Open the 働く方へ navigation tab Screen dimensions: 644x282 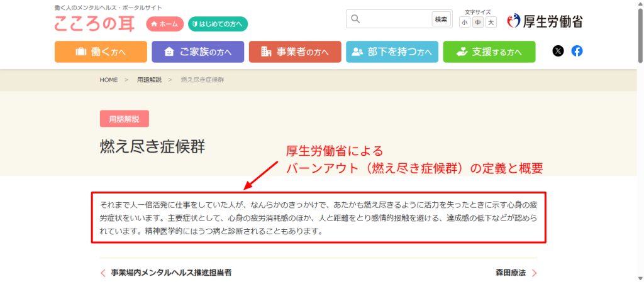point(101,52)
